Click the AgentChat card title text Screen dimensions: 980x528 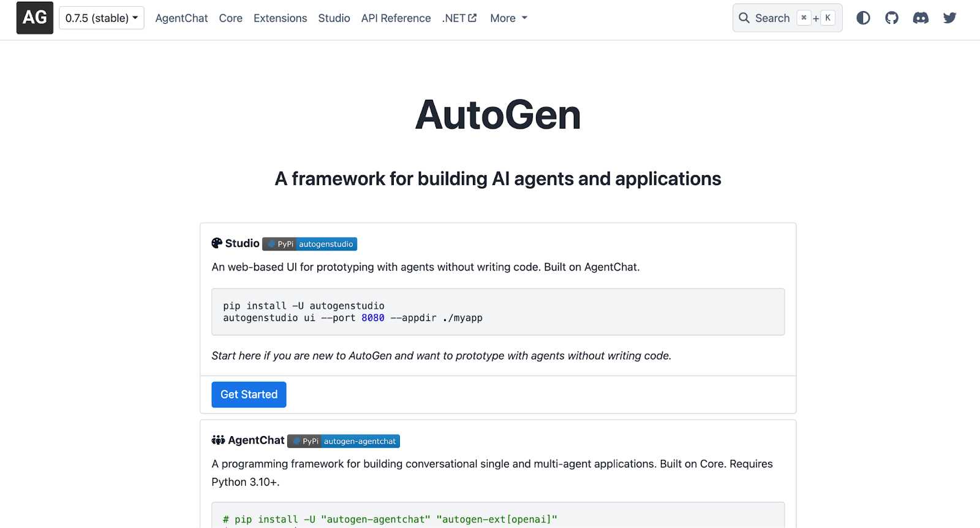256,440
